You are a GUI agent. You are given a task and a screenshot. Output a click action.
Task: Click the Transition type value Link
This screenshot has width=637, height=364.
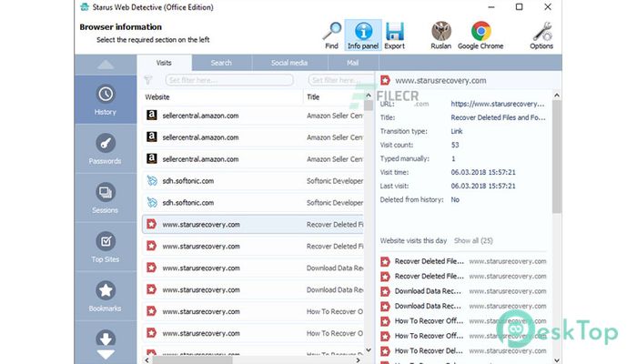point(457,131)
